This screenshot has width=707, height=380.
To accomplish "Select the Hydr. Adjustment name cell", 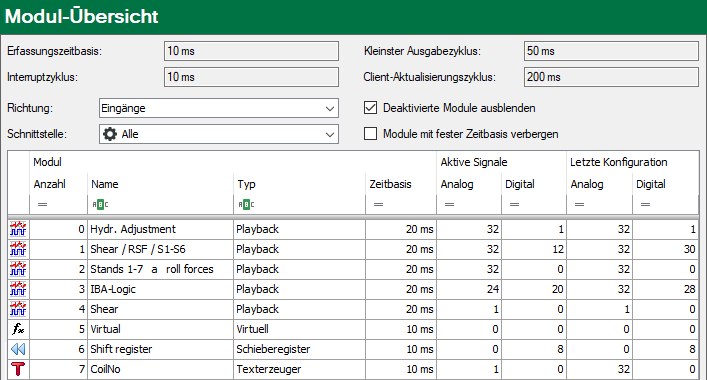I will (161, 229).
